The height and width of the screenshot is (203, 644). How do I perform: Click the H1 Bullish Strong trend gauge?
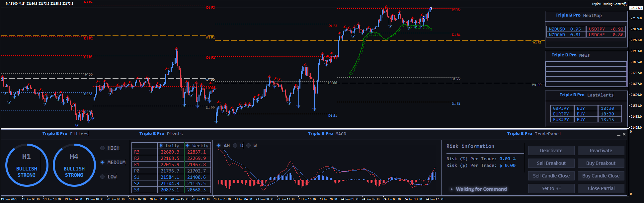(27, 165)
